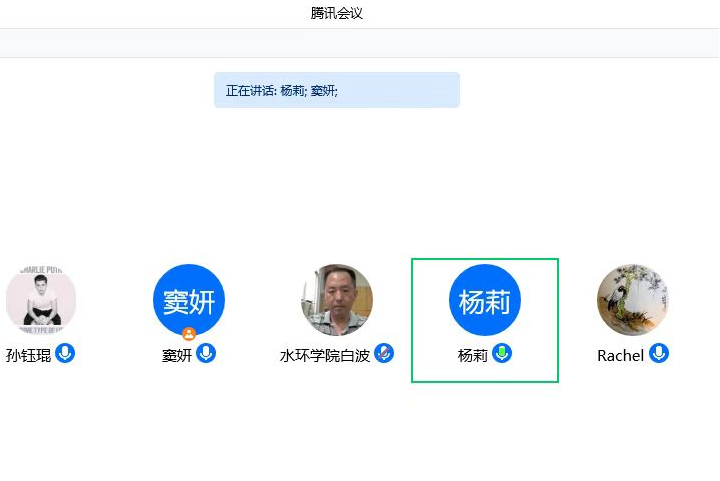Click the microphone icon beside Rachel
This screenshot has width=720, height=481.
658,353
